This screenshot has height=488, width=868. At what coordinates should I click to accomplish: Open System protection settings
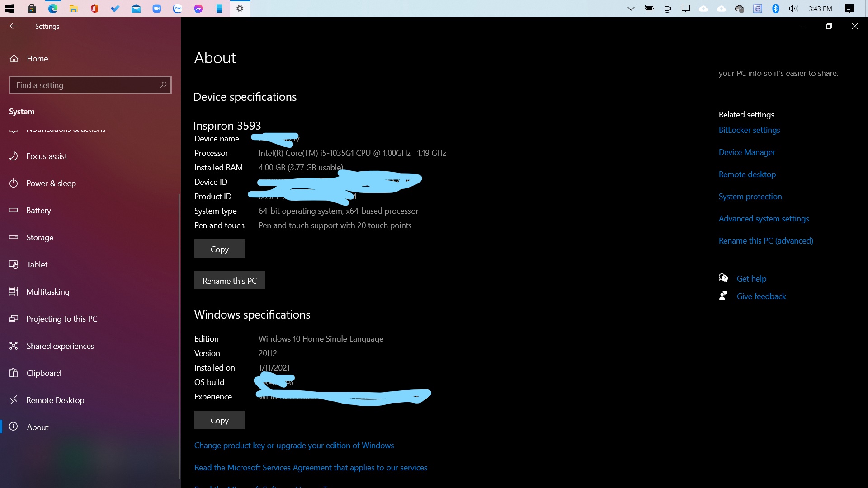(x=750, y=196)
